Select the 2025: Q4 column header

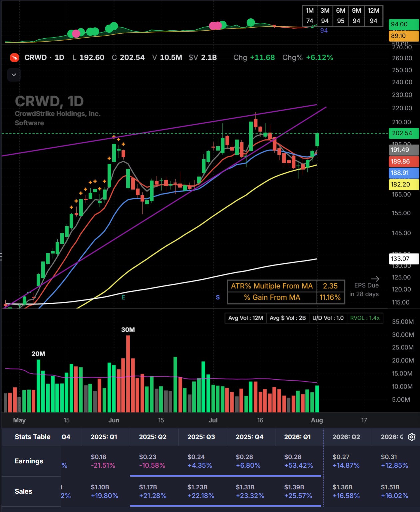pos(249,437)
